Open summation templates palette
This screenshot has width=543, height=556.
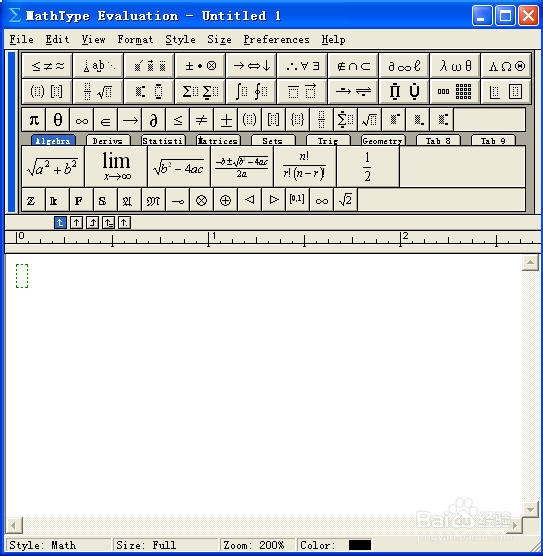tap(200, 91)
